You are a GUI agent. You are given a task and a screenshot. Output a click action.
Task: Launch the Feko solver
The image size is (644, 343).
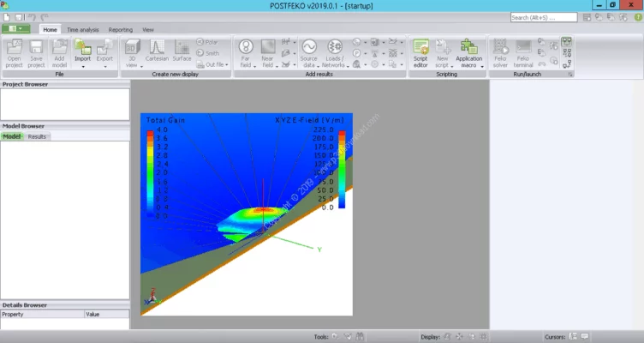pyautogui.click(x=500, y=53)
